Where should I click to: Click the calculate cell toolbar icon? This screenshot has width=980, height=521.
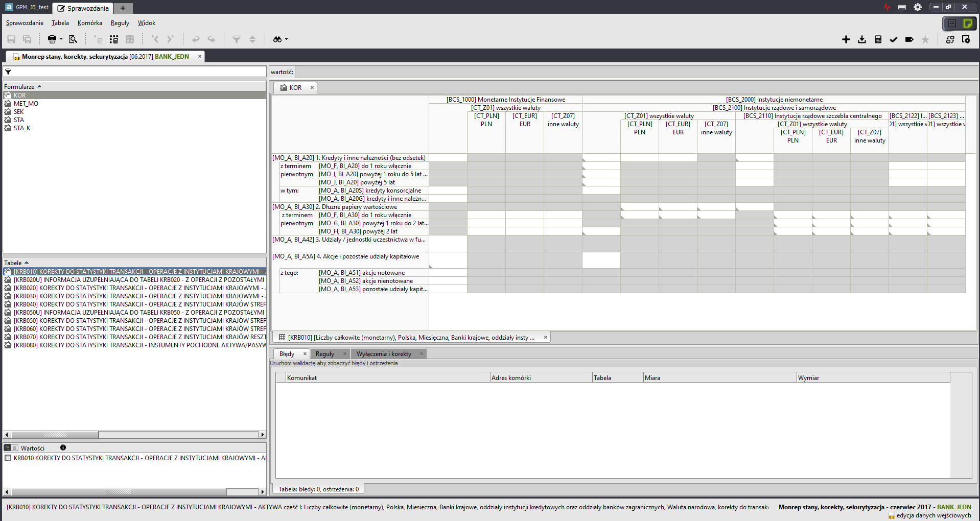tap(98, 39)
